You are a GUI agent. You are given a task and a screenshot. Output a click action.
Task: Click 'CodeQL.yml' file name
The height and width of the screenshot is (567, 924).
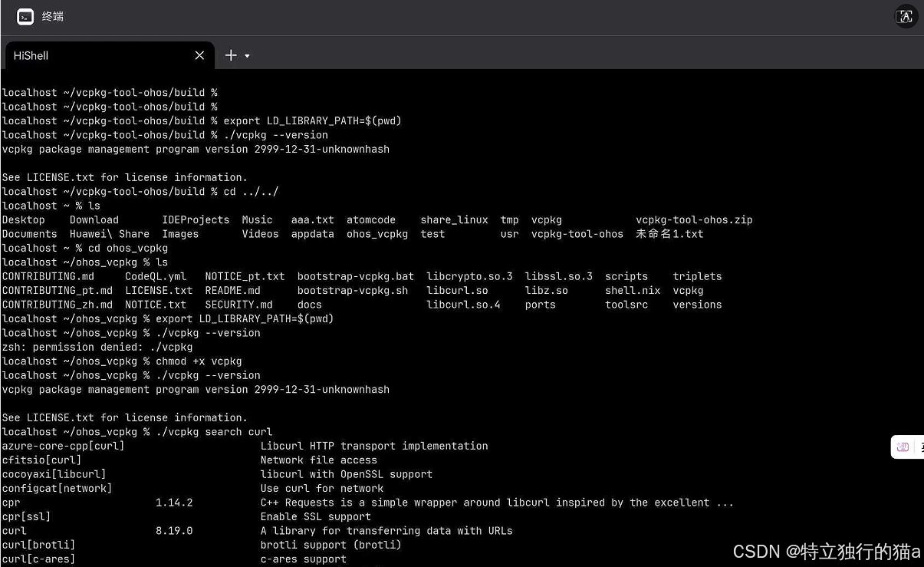(x=156, y=276)
